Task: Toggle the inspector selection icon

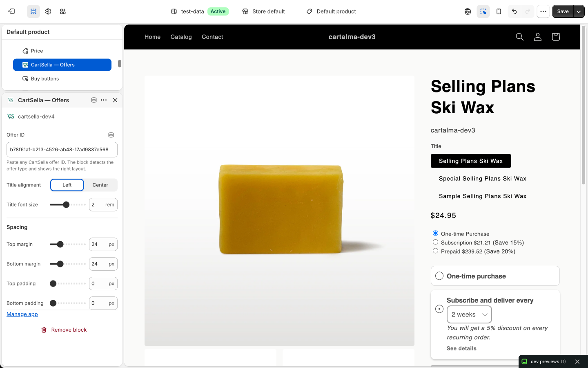Action: coord(483,11)
